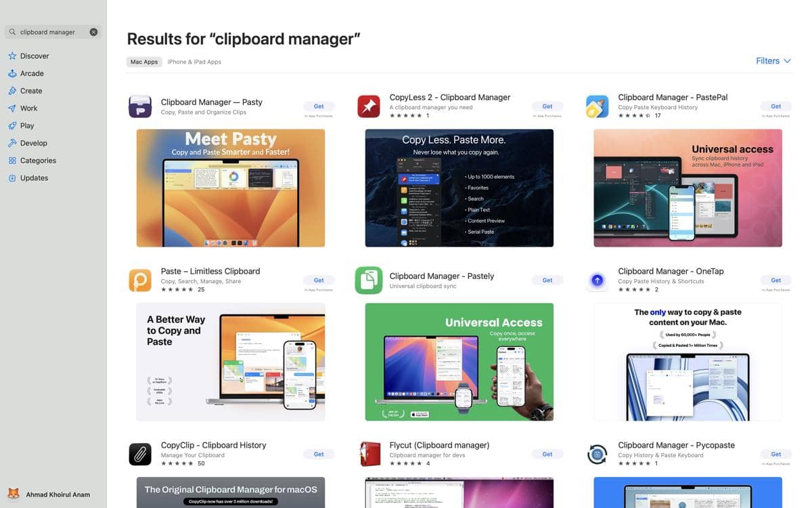Open the Paste – Limitless Clipboard app icon
This screenshot has height=508, width=812.
[x=140, y=280]
